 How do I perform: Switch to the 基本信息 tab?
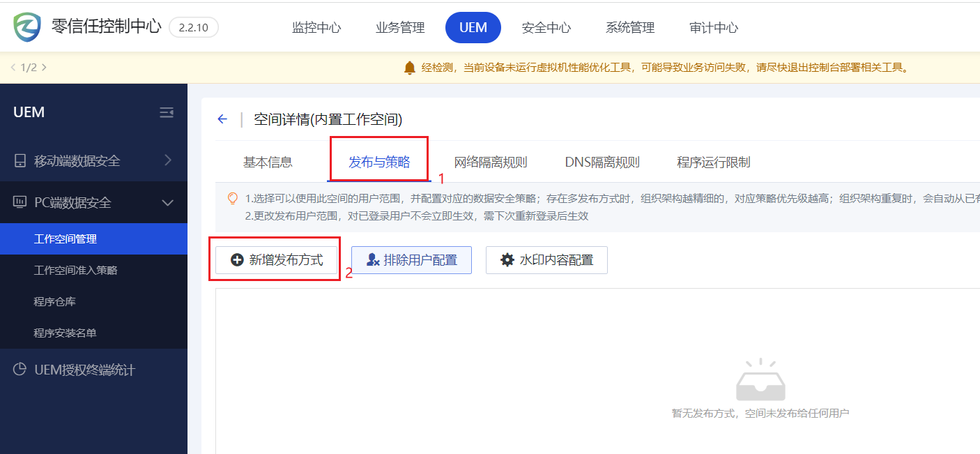click(268, 162)
